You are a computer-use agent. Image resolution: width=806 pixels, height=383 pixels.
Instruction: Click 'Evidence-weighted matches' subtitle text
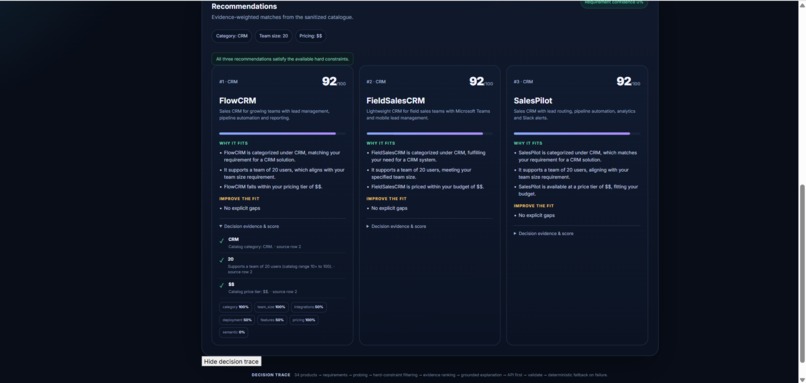tap(282, 17)
